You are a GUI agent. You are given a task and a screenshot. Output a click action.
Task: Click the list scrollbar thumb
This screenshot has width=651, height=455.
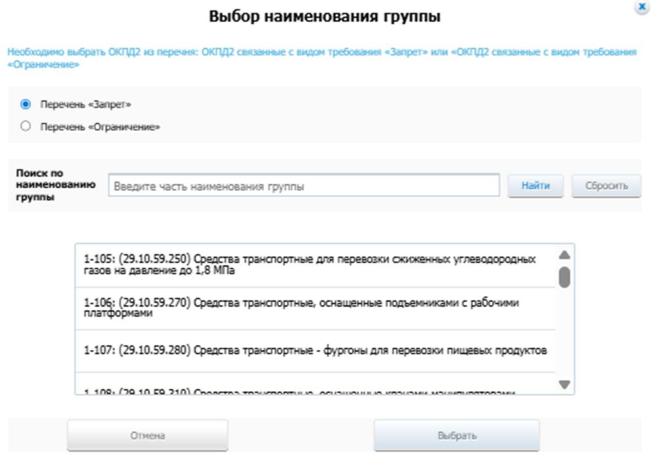coord(564,277)
